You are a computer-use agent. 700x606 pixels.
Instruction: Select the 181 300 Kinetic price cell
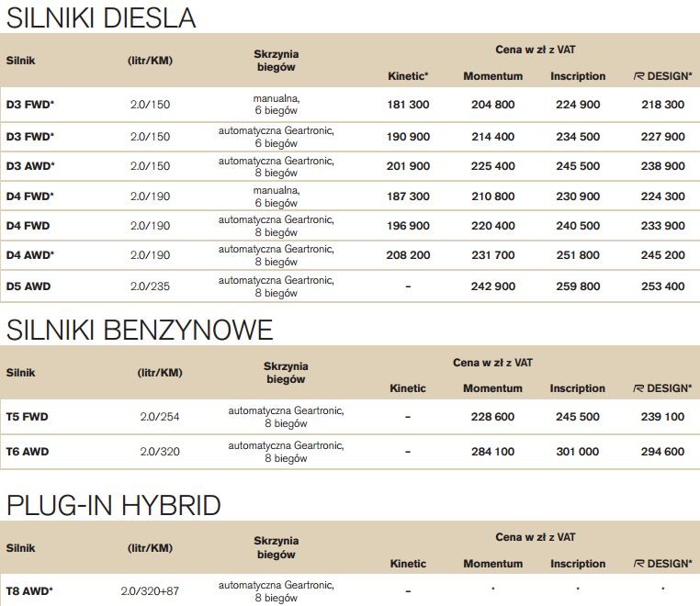pyautogui.click(x=408, y=105)
